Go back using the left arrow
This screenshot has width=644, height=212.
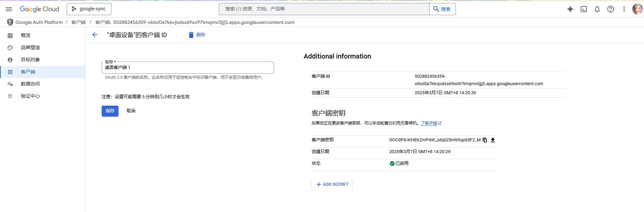pyautogui.click(x=95, y=35)
